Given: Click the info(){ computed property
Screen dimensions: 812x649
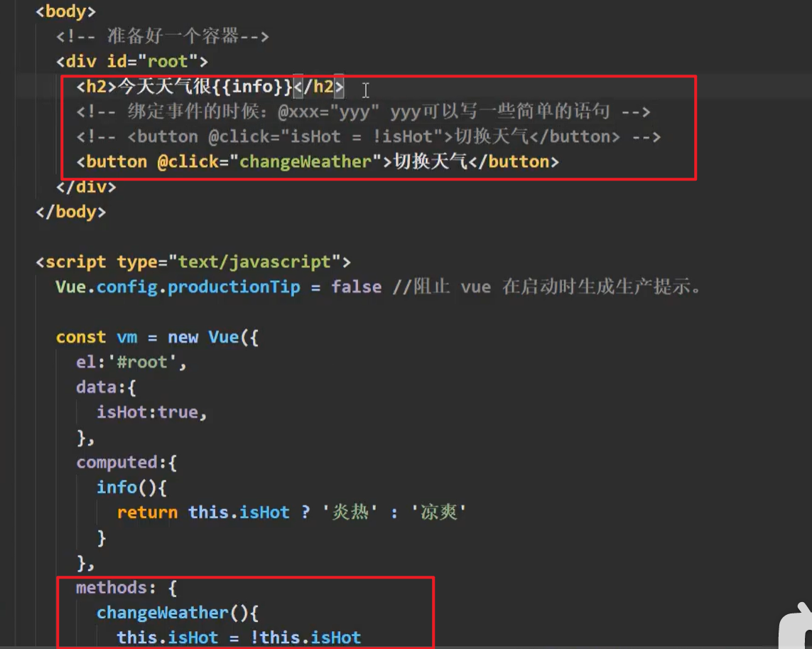Looking at the screenshot, I should [131, 487].
